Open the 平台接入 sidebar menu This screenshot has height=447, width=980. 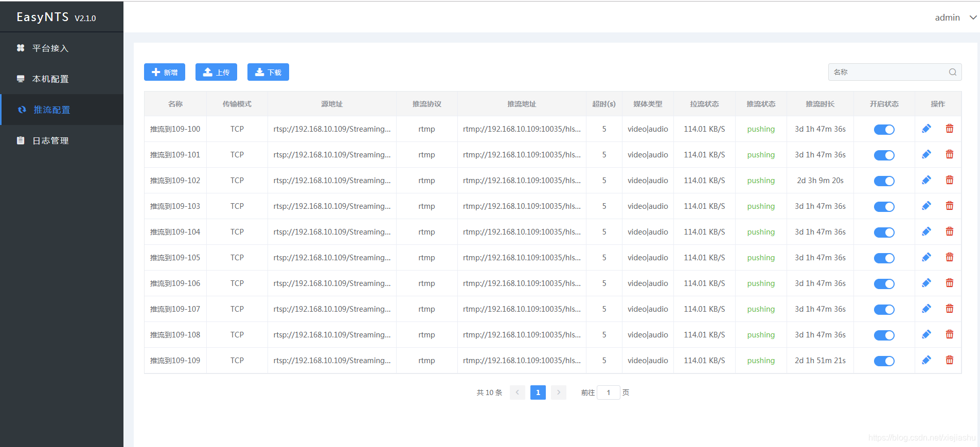pos(62,48)
